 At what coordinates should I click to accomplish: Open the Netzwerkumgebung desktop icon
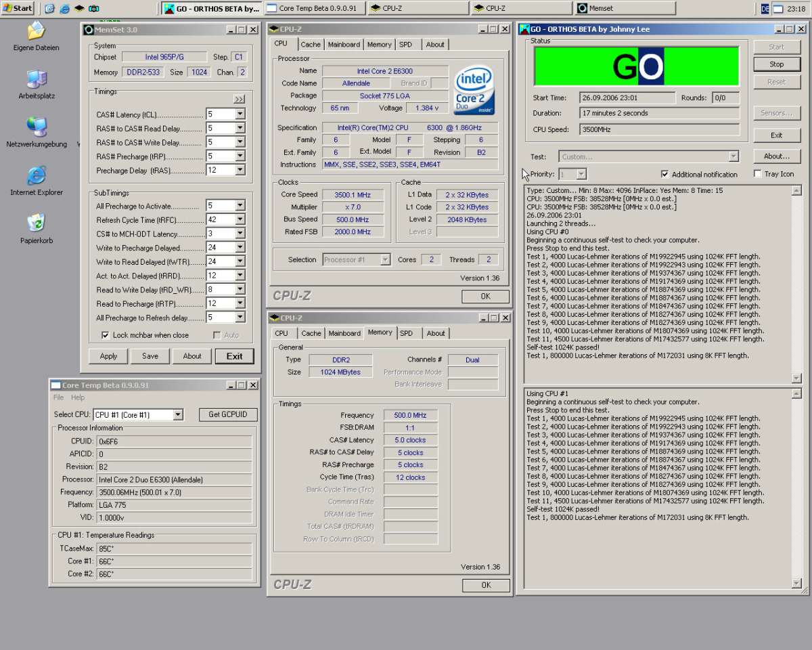(36, 132)
